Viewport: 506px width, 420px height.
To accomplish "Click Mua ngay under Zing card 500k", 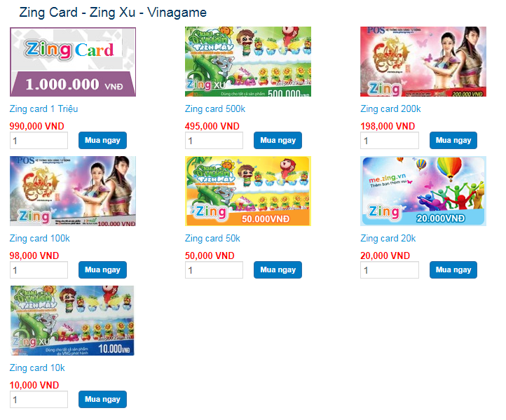I will [278, 140].
